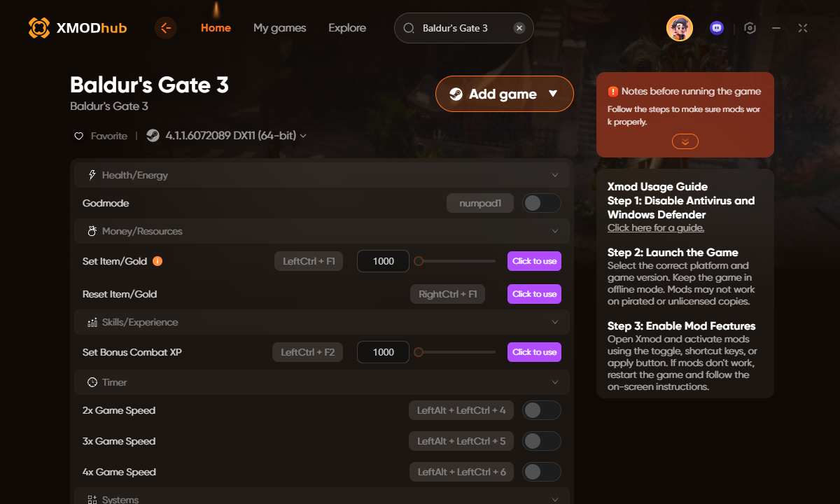Collapse the Health/Energy section
This screenshot has height=504, width=840.
click(x=555, y=174)
